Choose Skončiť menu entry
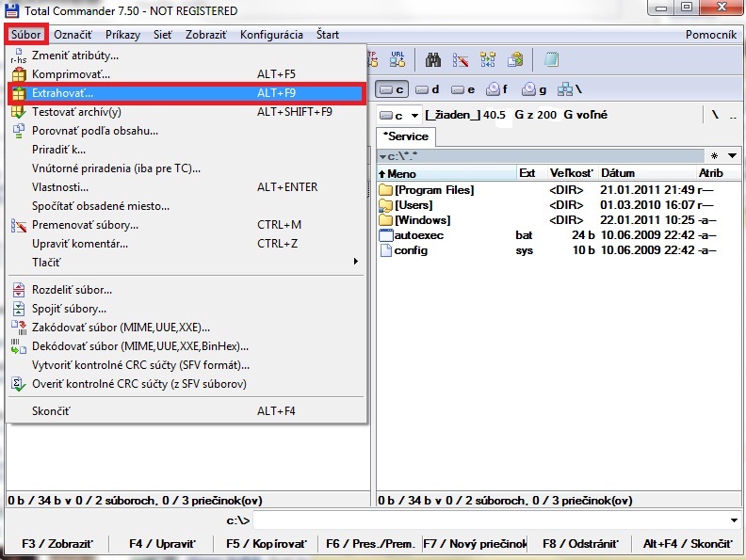The height and width of the screenshot is (560, 746). 186,411
